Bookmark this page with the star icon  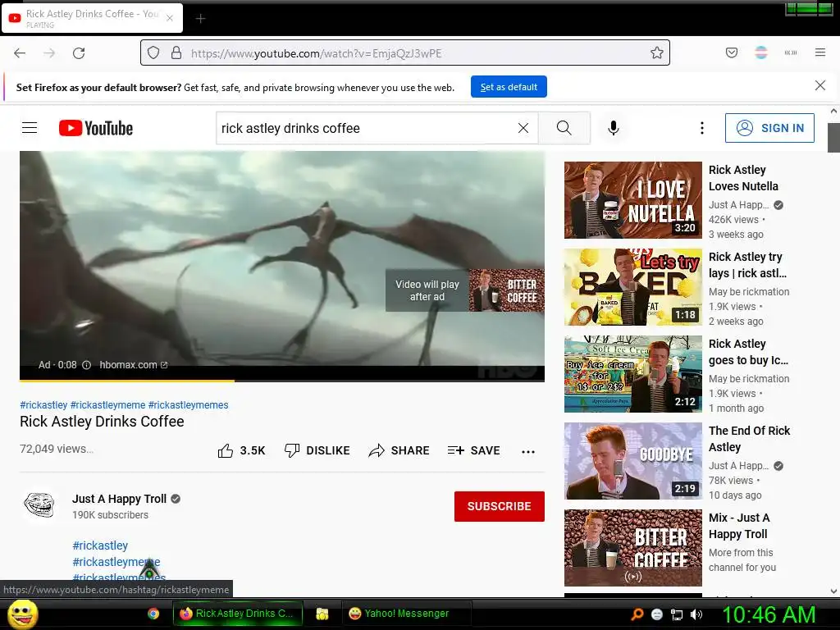click(x=657, y=53)
